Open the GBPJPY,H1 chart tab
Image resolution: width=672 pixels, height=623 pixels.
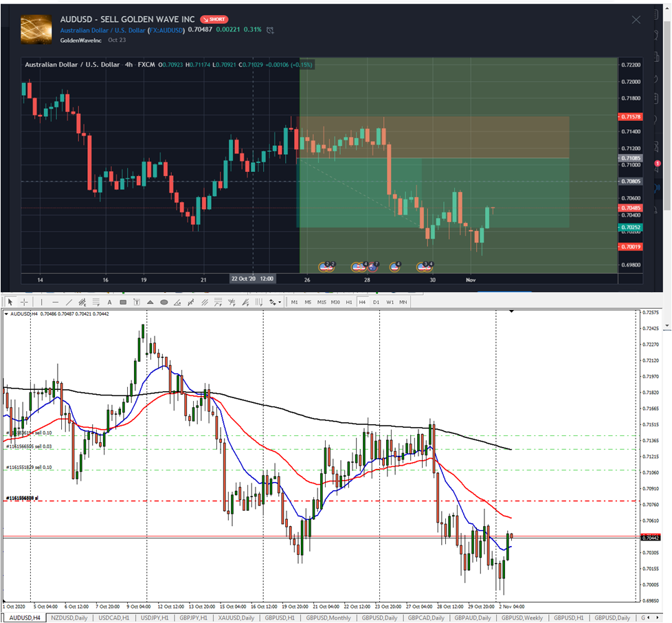coord(193,617)
